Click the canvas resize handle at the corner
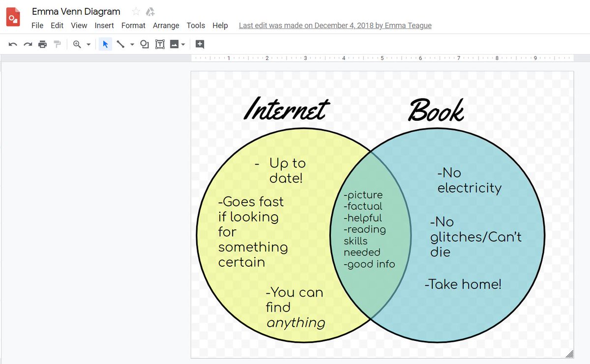Viewport: 590px width, 364px height. click(569, 354)
